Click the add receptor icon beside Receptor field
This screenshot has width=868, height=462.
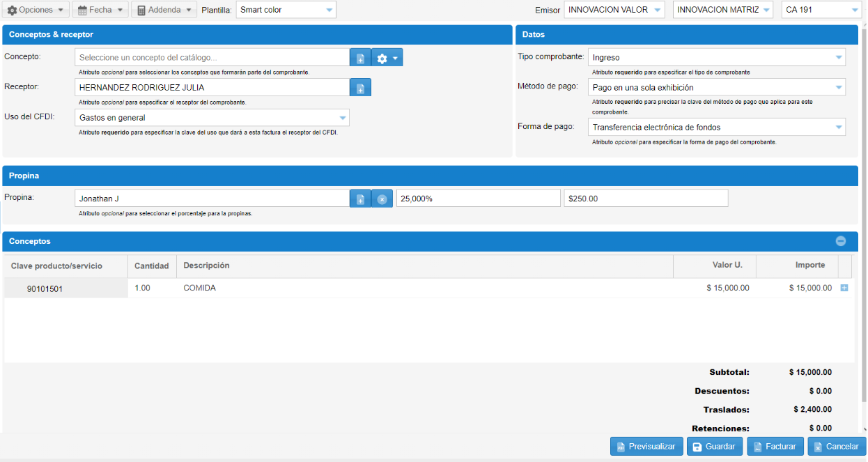(x=360, y=88)
